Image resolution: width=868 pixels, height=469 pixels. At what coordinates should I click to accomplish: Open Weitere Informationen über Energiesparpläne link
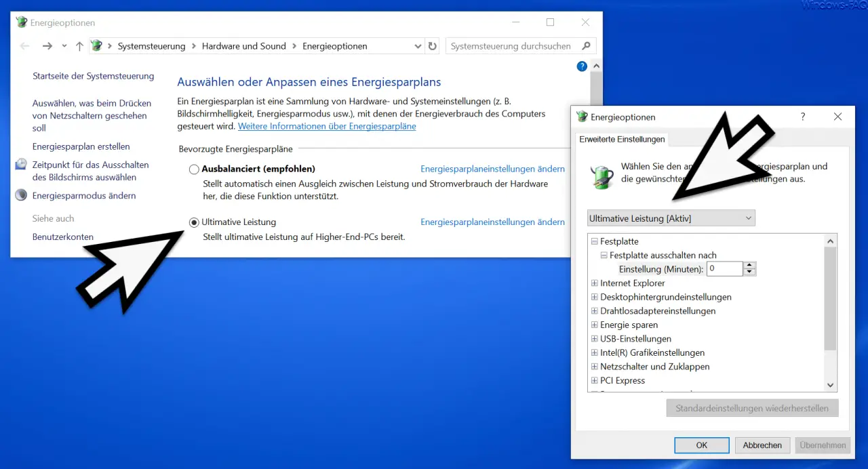point(327,126)
